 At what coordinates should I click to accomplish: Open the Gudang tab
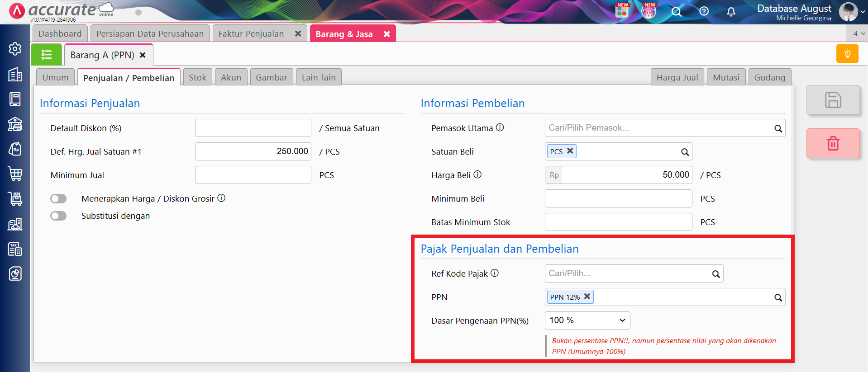pyautogui.click(x=770, y=77)
